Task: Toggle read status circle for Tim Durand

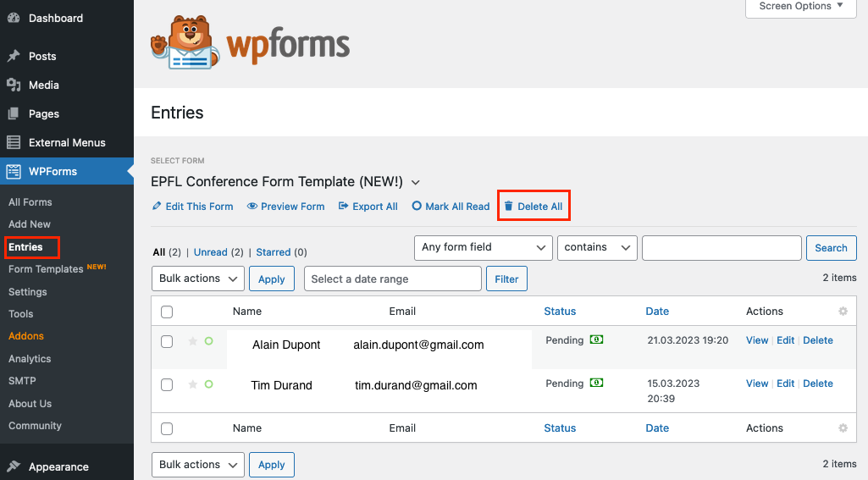Action: (x=208, y=384)
